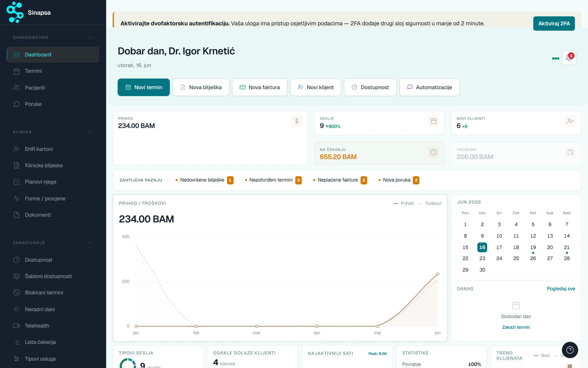The height and width of the screenshot is (368, 588).
Task: Click the 655.20 BAM pending amount
Action: [x=338, y=157]
